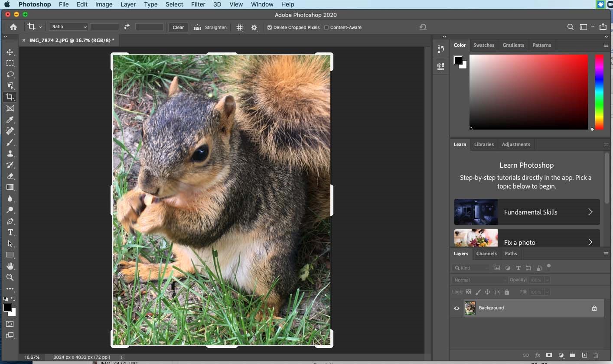Select the Eraser tool
Viewport: 613px width, 364px height.
pyautogui.click(x=10, y=176)
